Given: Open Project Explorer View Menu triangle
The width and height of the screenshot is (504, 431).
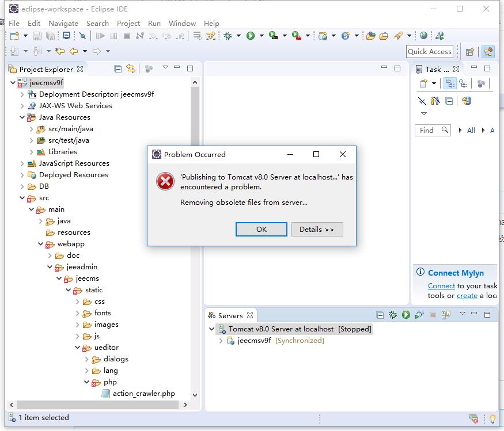Looking at the screenshot, I should (x=165, y=67).
